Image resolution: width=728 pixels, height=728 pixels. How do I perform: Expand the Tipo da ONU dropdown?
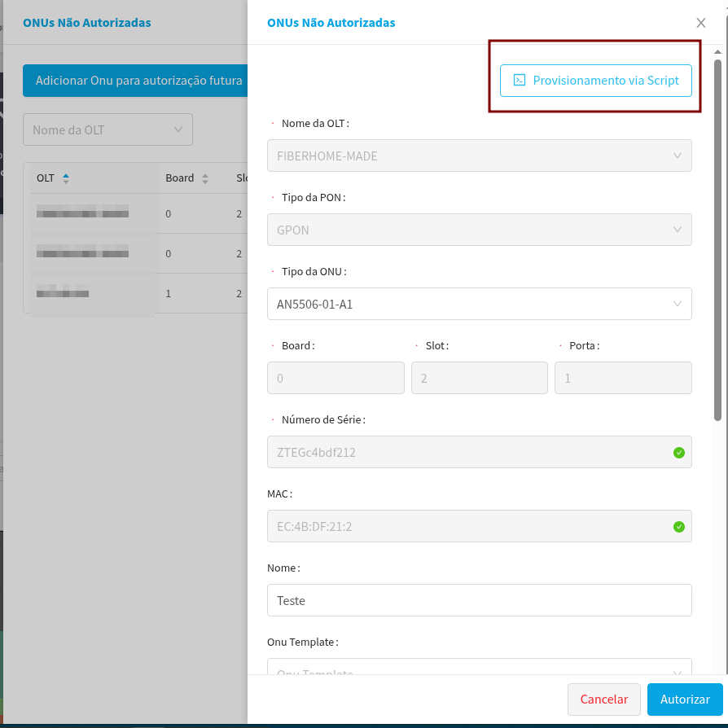click(479, 304)
